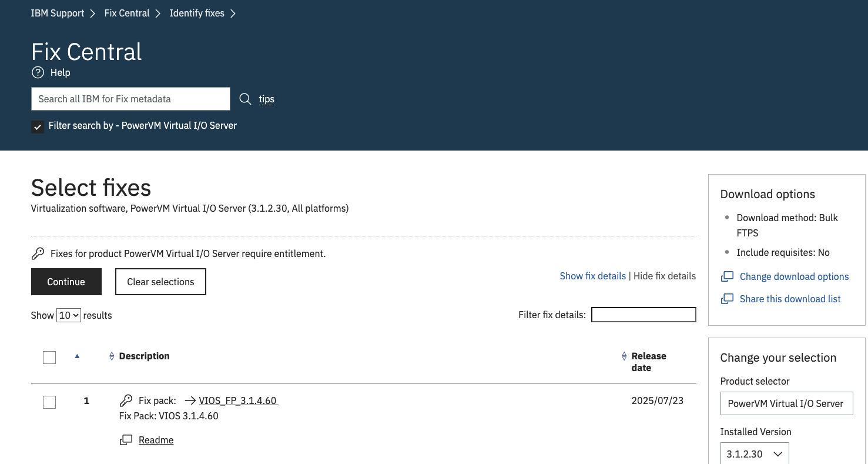868x464 pixels.
Task: Click release date 2025/07/23
Action: pos(658,400)
